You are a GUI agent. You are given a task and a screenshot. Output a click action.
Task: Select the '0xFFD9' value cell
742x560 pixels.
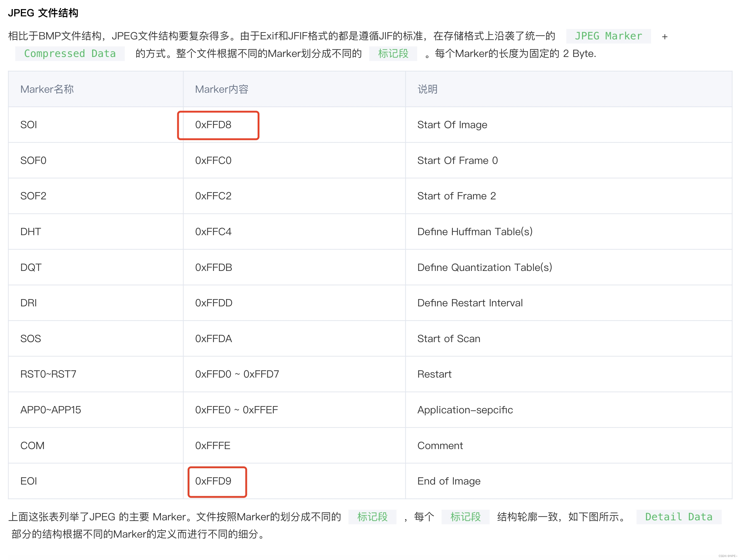tap(294, 481)
